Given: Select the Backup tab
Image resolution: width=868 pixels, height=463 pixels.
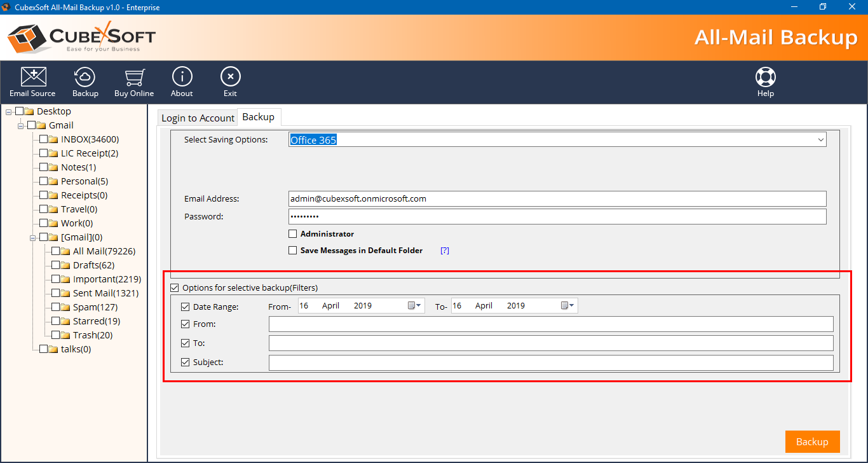Looking at the screenshot, I should (x=259, y=117).
